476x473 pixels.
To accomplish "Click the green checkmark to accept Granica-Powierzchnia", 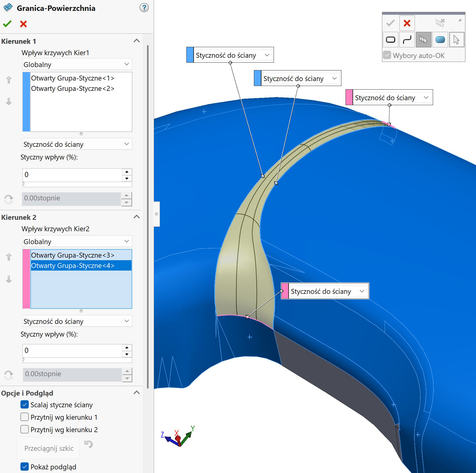I will tap(7, 24).
